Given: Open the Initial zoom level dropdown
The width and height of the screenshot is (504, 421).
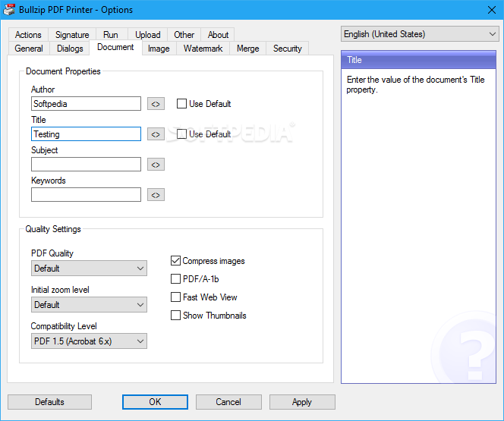Looking at the screenshot, I should (x=89, y=305).
